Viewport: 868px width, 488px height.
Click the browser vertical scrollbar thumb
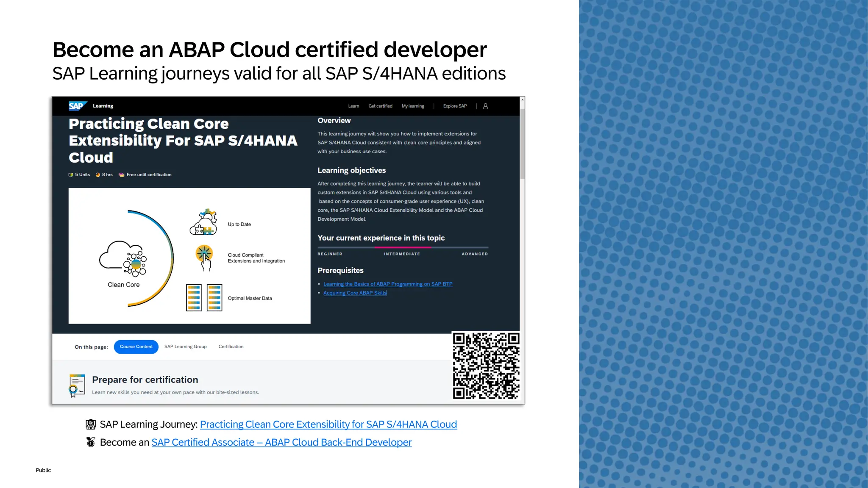click(523, 143)
